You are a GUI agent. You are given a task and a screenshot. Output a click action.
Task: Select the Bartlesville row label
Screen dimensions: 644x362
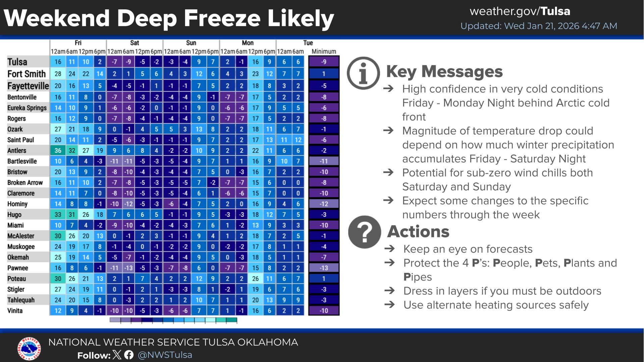pos(22,161)
